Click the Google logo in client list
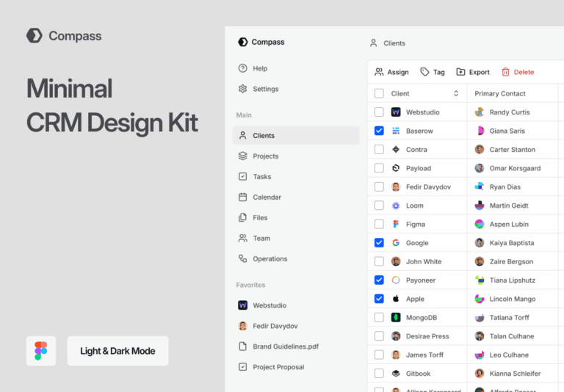Image resolution: width=564 pixels, height=392 pixels. coord(396,243)
